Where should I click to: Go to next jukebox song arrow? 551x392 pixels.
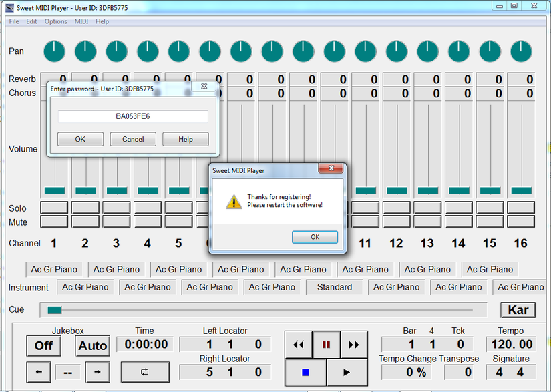pos(98,371)
